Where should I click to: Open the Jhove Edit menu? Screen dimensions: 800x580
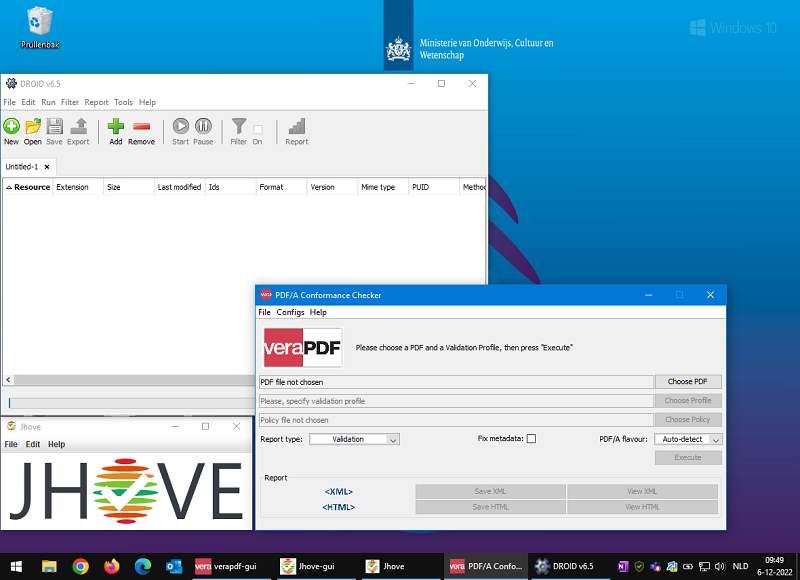tap(33, 444)
